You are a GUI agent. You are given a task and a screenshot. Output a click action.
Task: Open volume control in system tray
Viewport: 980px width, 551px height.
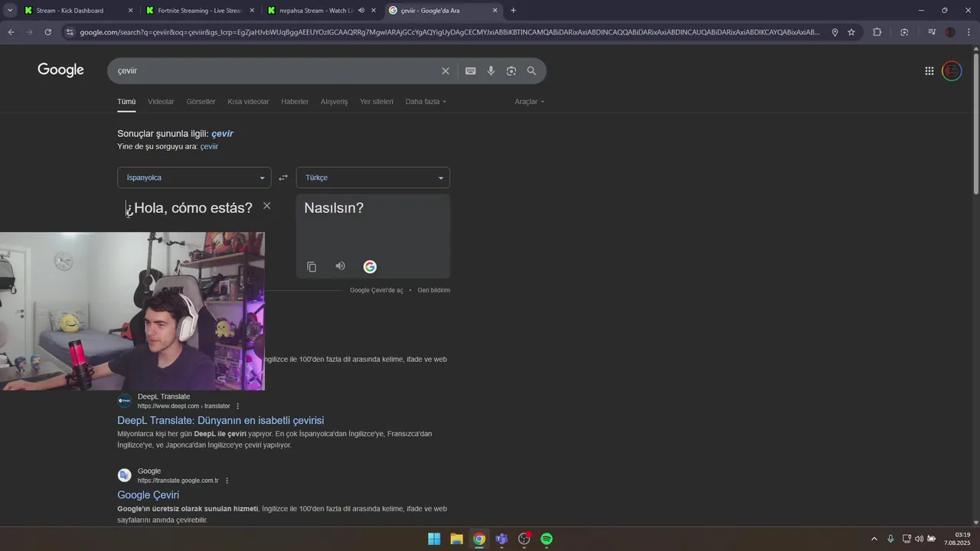[919, 539]
